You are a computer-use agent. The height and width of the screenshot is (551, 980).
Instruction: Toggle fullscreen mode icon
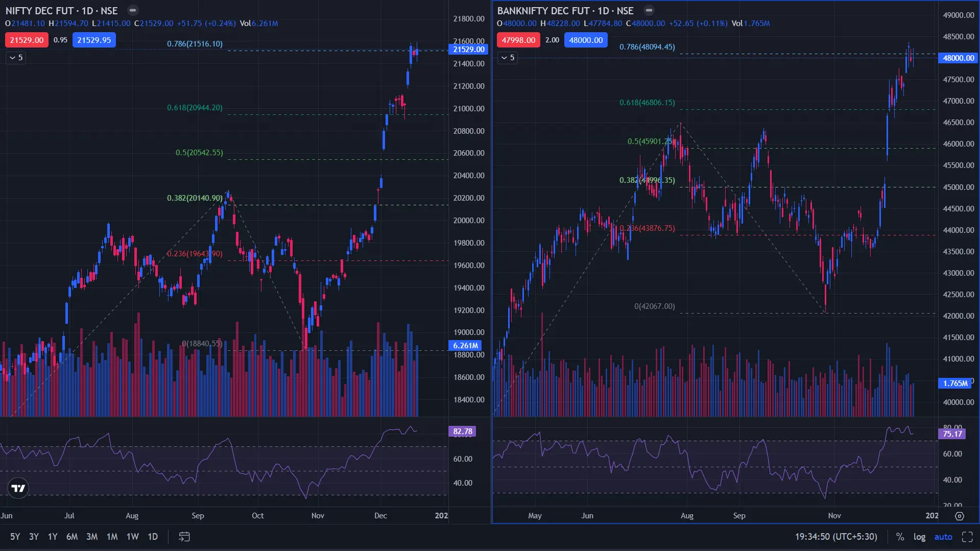coord(967,537)
